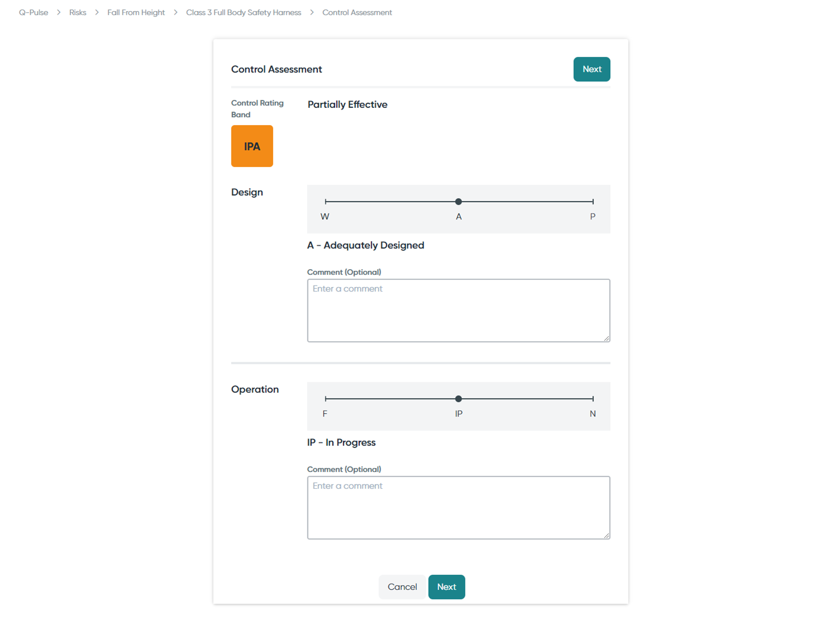This screenshot has width=840, height=620.
Task: Click the 'Partially Effective' rating text
Action: click(347, 104)
